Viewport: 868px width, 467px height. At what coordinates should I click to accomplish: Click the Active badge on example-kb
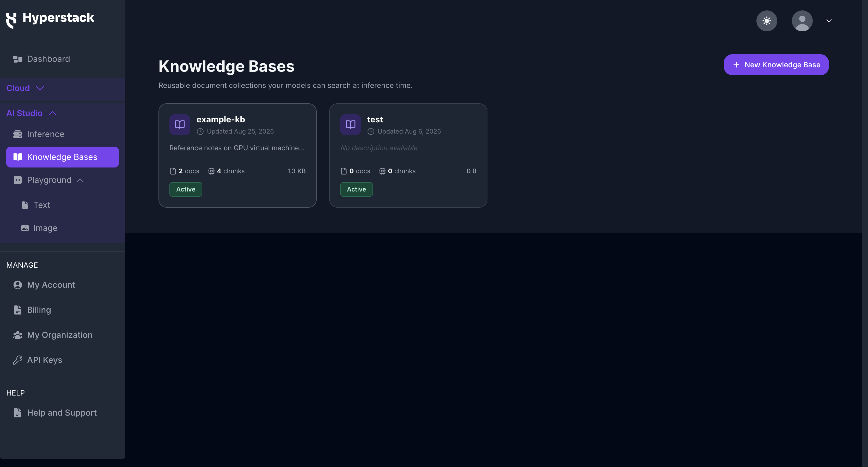click(x=186, y=189)
